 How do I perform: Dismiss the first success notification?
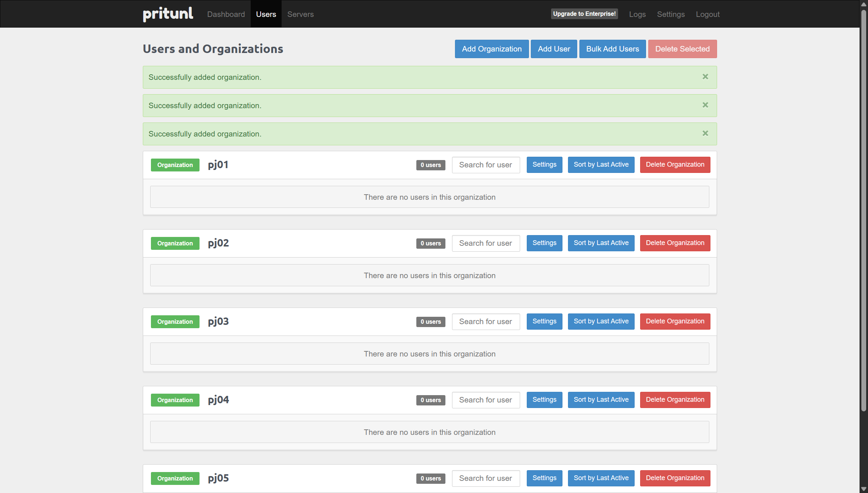705,77
